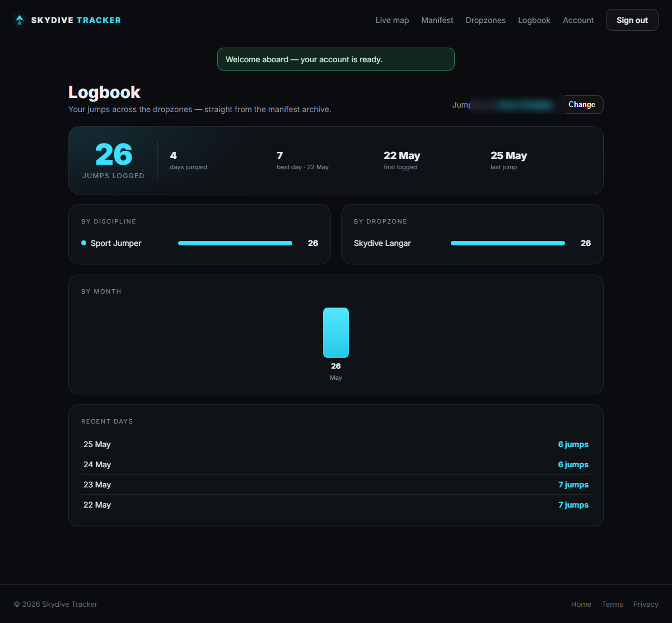This screenshot has height=623, width=672.
Task: Click the big '26' jumps logged number
Action: point(114,155)
